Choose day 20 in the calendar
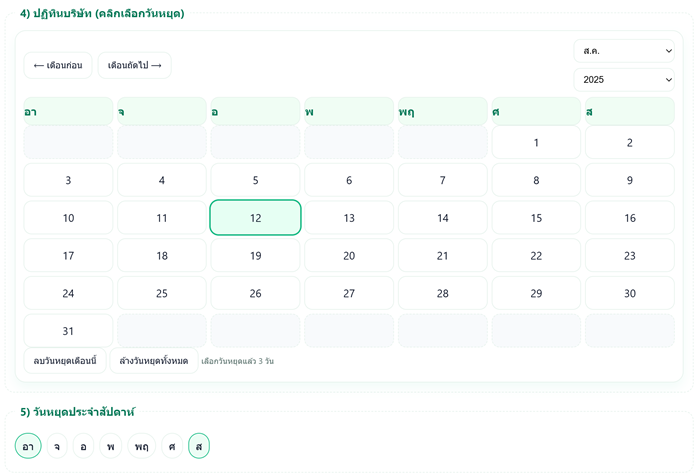 [x=349, y=256]
